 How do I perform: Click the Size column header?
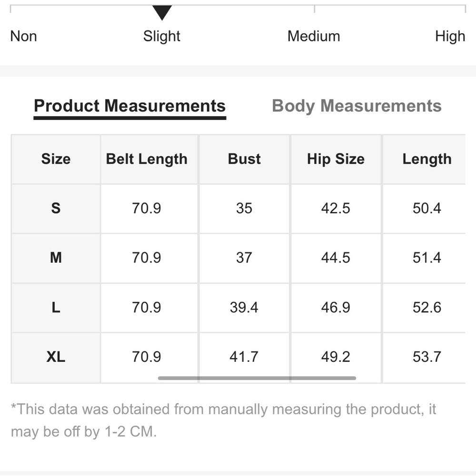[x=56, y=159]
